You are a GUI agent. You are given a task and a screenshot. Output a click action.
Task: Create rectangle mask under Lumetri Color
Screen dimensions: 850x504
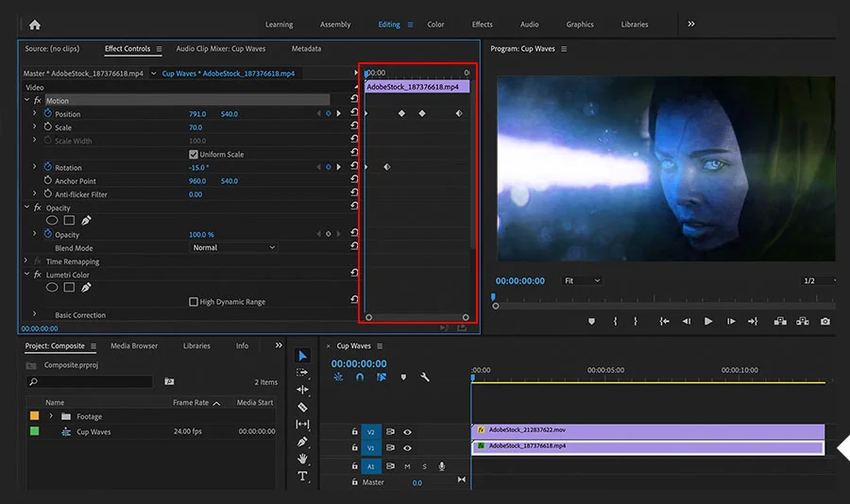pyautogui.click(x=69, y=287)
